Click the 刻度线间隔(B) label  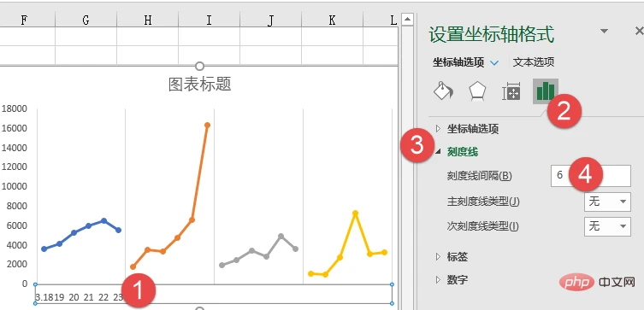pyautogui.click(x=479, y=176)
